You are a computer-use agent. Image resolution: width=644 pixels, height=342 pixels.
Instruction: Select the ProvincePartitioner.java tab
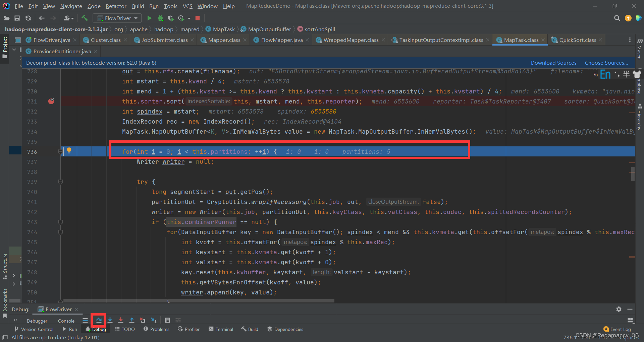point(62,51)
